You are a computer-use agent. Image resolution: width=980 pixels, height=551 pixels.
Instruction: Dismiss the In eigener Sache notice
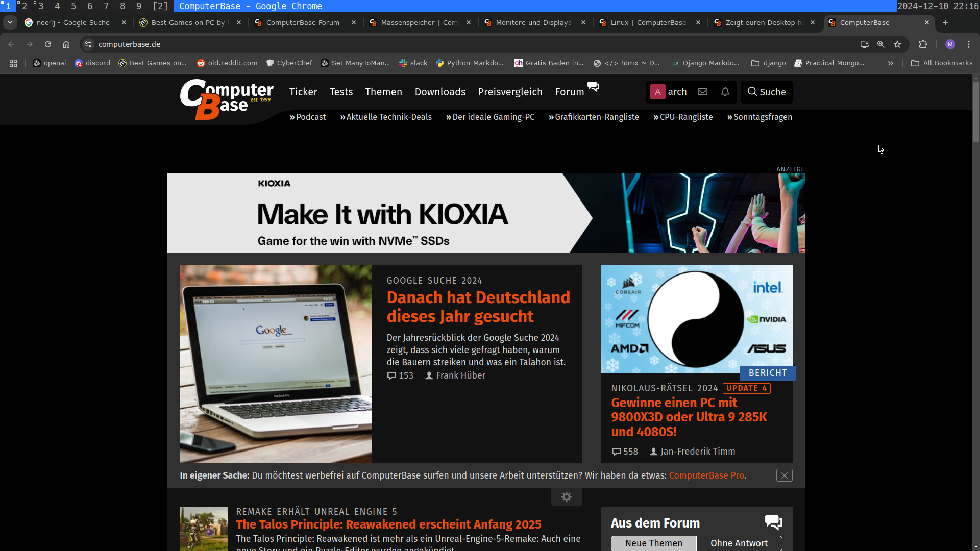pyautogui.click(x=784, y=475)
